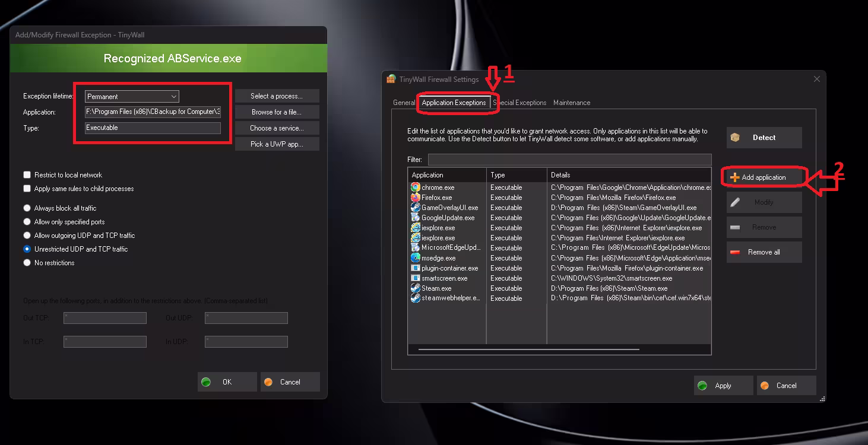
Task: Click the Modify button
Action: tap(764, 202)
